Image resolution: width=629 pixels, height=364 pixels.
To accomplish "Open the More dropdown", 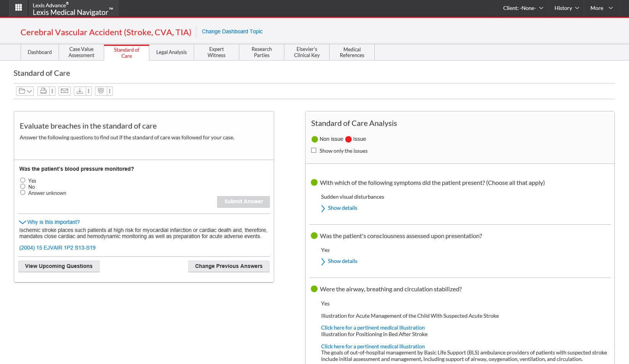I will pos(601,8).
